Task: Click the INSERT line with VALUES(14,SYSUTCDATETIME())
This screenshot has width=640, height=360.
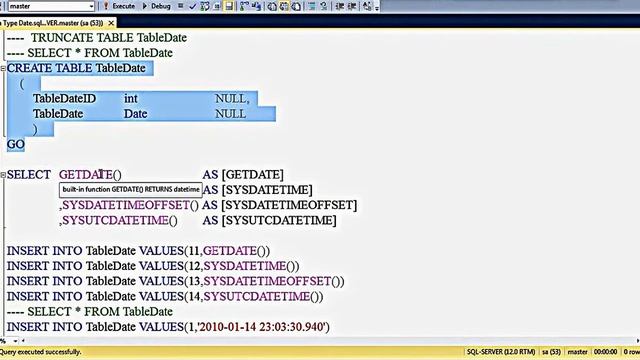Action: [x=165, y=296]
